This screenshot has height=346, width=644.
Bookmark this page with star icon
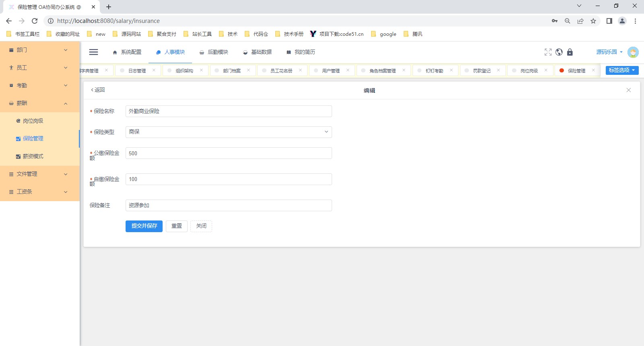tap(593, 21)
